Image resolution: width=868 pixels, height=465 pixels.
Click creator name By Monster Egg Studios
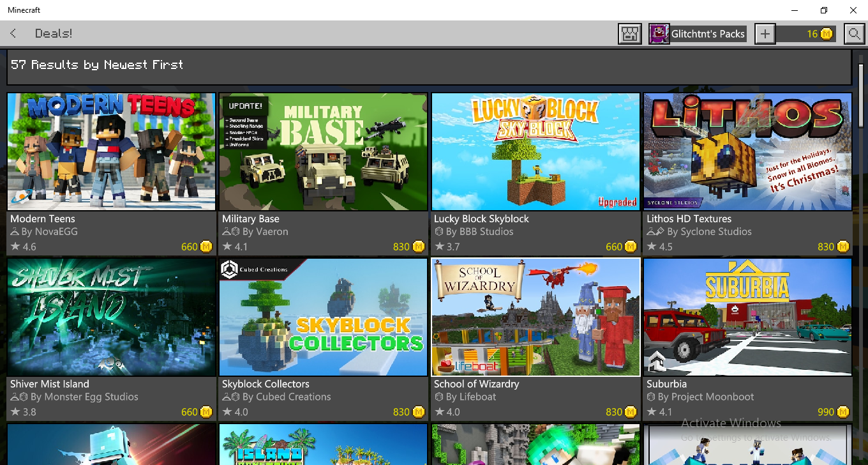(x=84, y=397)
